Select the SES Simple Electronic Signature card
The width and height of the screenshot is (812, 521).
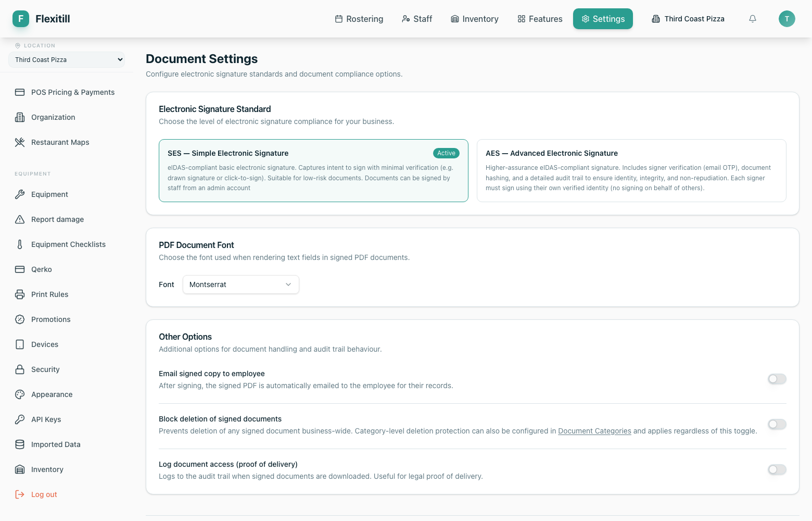point(313,170)
